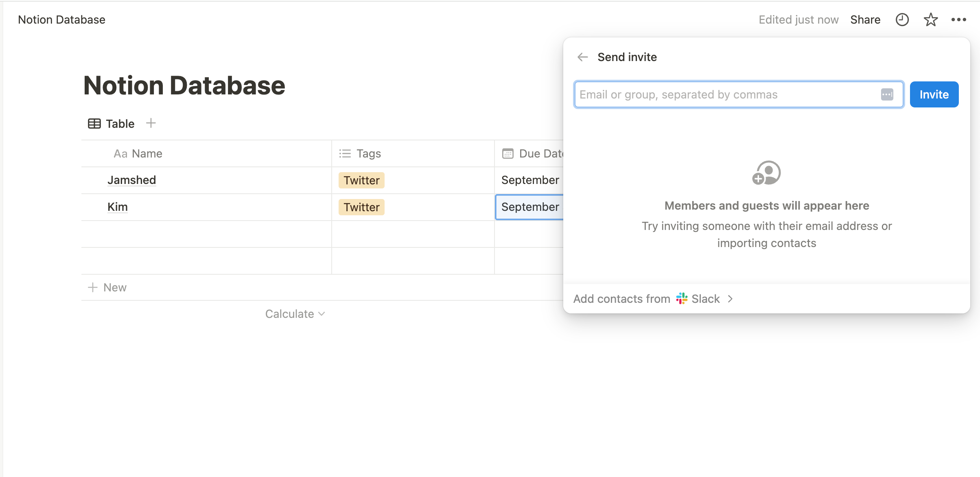Click the add-member avatar icon

coord(766,173)
